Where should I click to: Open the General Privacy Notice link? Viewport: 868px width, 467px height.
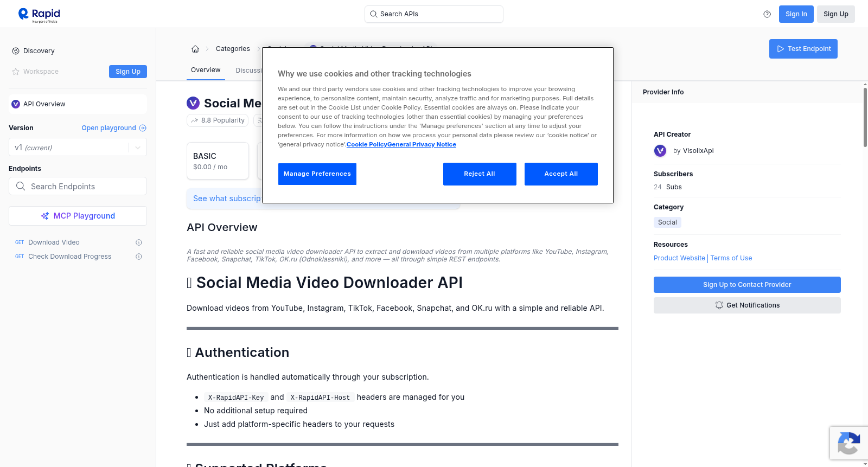422,144
